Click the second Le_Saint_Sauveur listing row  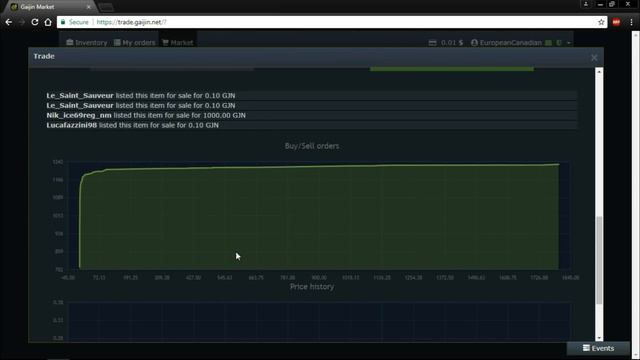pyautogui.click(x=311, y=105)
